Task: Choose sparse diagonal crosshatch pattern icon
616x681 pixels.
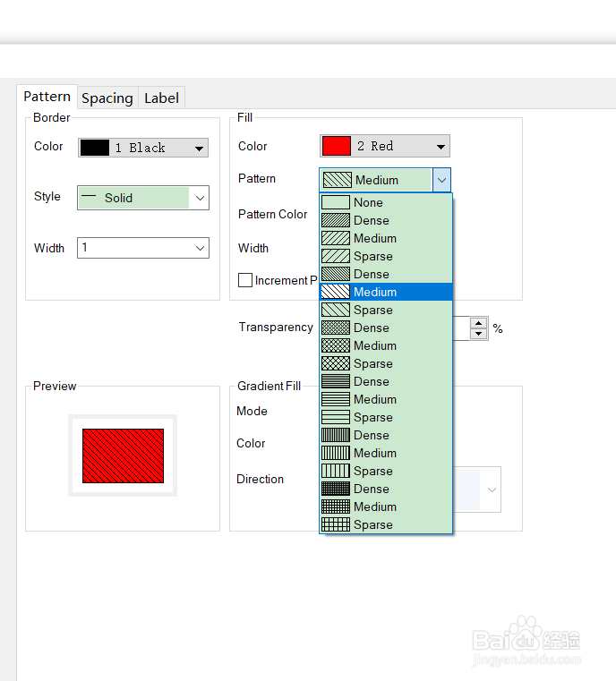Action: tap(336, 363)
